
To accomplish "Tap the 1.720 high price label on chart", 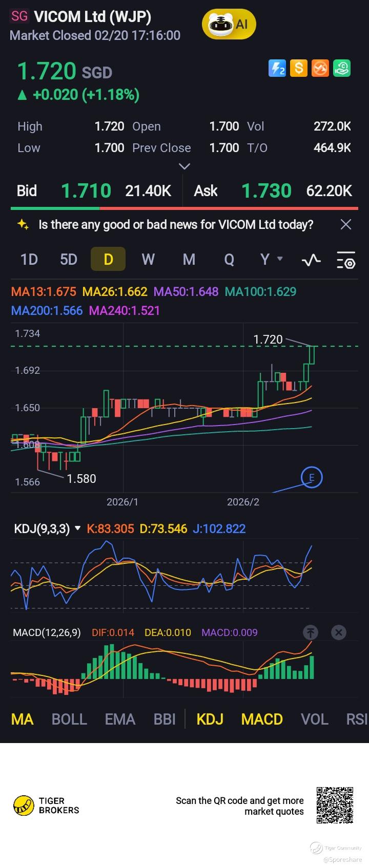I will click(268, 339).
